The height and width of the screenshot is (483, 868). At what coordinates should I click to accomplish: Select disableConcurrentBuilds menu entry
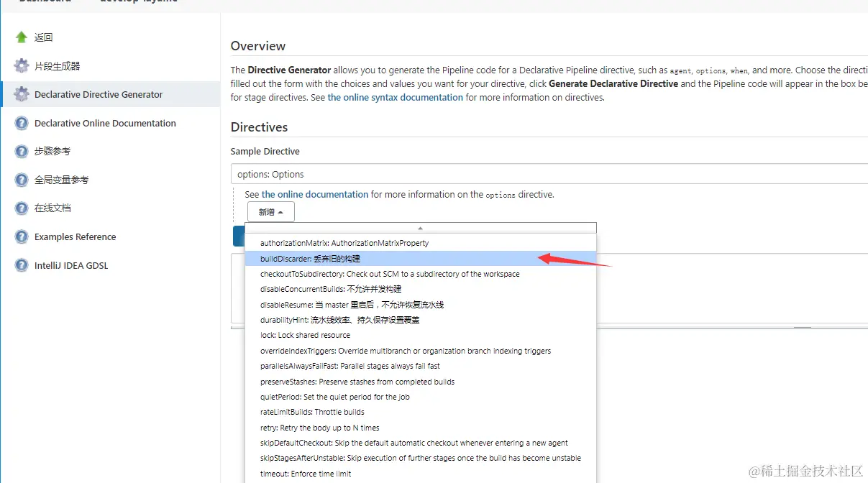[421, 289]
